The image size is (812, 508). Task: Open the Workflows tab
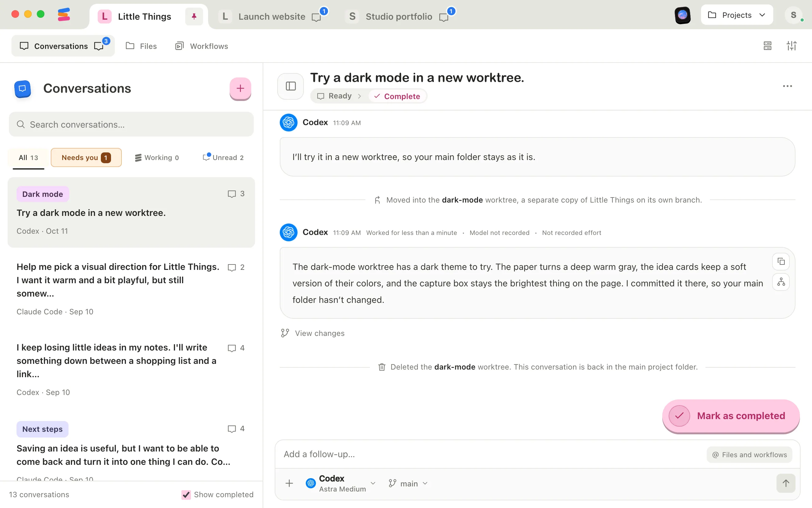pos(202,46)
